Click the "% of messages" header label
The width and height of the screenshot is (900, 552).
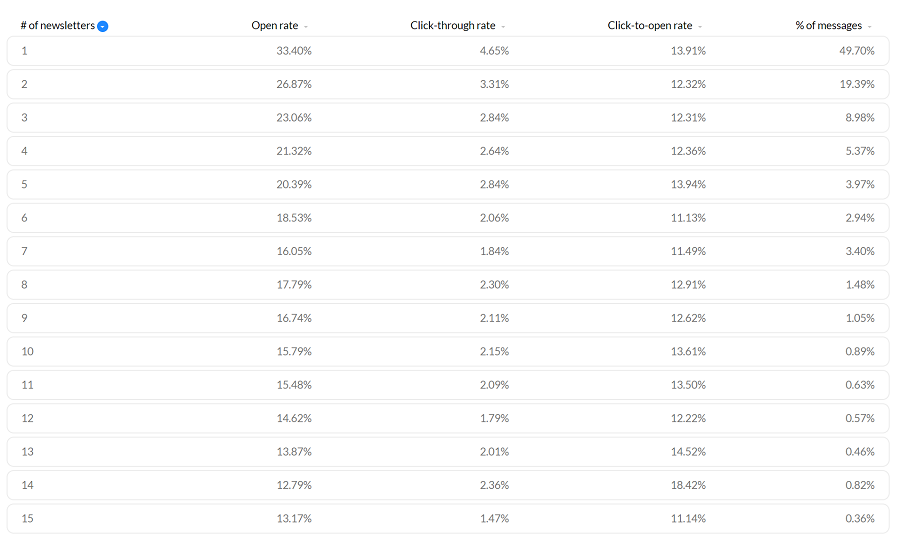[x=828, y=25]
